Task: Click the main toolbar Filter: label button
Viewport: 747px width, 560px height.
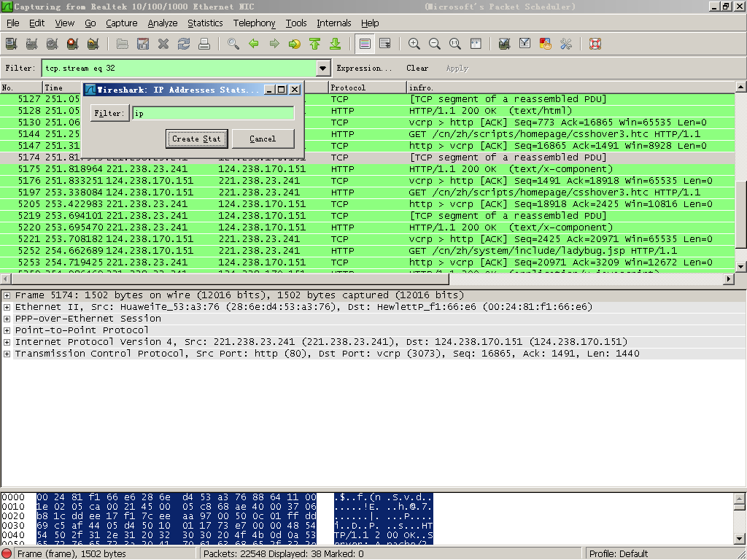Action: [20, 68]
